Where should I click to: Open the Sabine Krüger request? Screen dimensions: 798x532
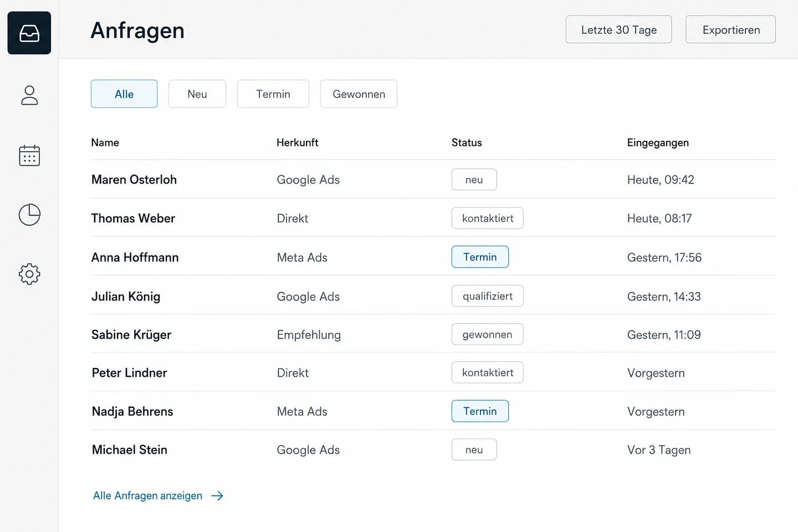pos(131,335)
